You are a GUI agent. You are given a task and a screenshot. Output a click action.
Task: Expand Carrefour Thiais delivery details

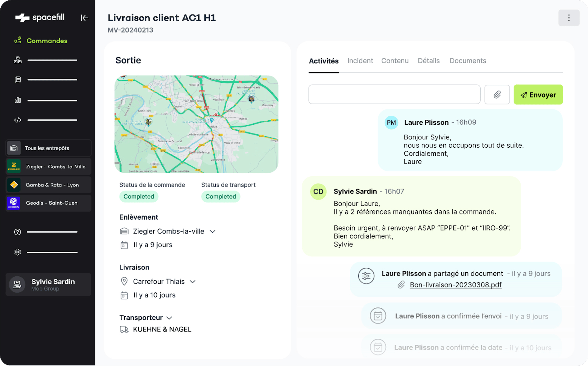[192, 282]
